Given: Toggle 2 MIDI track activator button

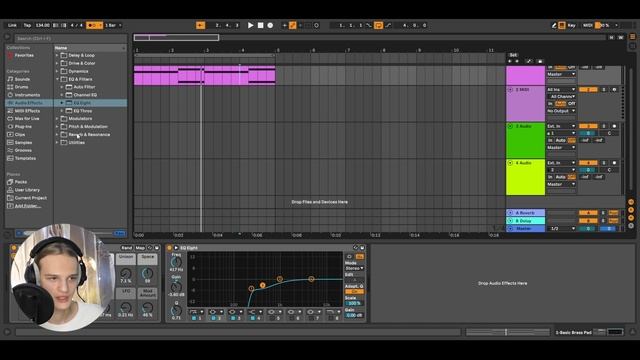Looking at the screenshot, I should [x=588, y=89].
